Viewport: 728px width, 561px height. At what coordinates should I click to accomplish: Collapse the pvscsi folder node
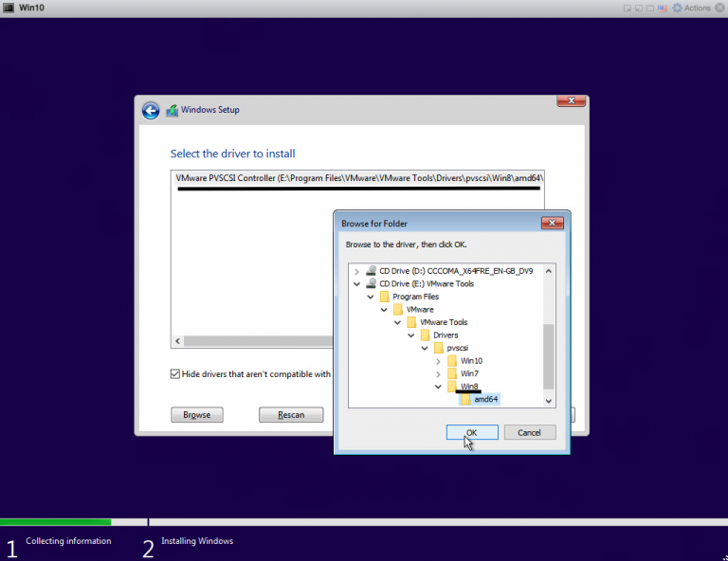coord(425,348)
